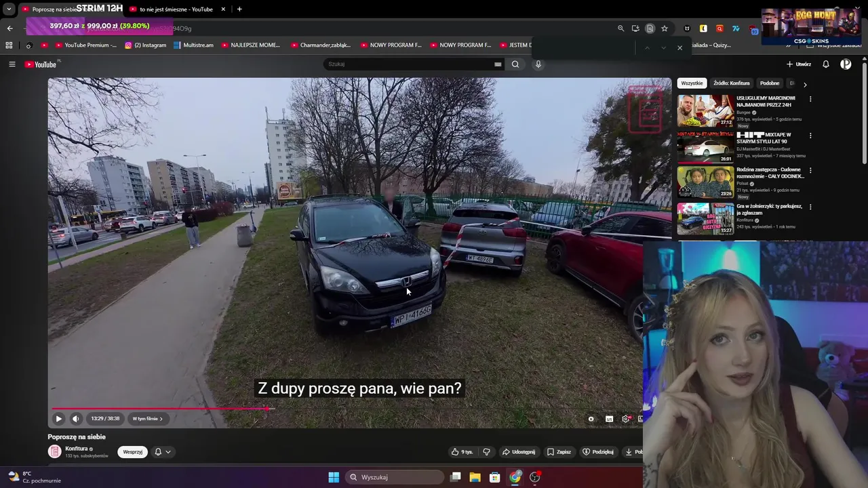Viewport: 868px width, 488px height.
Task: Close the find bar with X
Action: coord(679,48)
